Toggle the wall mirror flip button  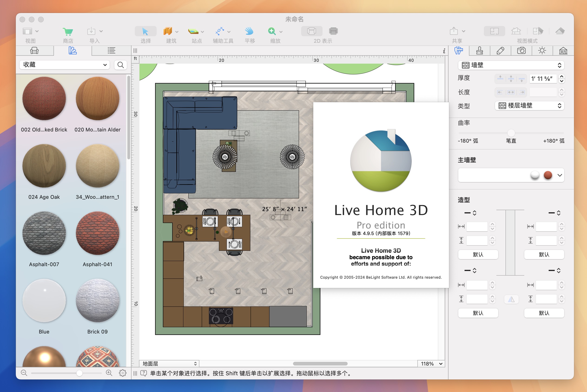pos(511,299)
